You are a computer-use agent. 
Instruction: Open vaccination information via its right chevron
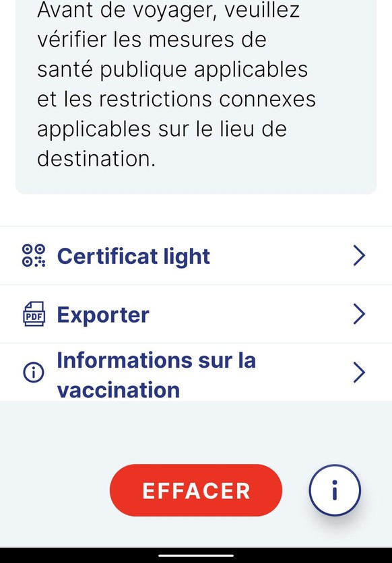[359, 372]
